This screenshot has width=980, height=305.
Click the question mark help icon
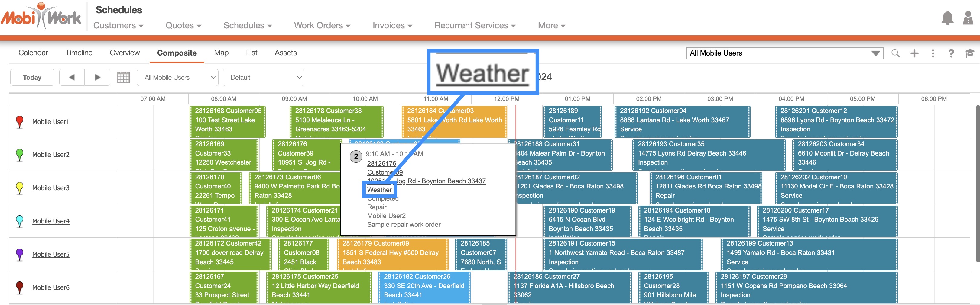[951, 53]
